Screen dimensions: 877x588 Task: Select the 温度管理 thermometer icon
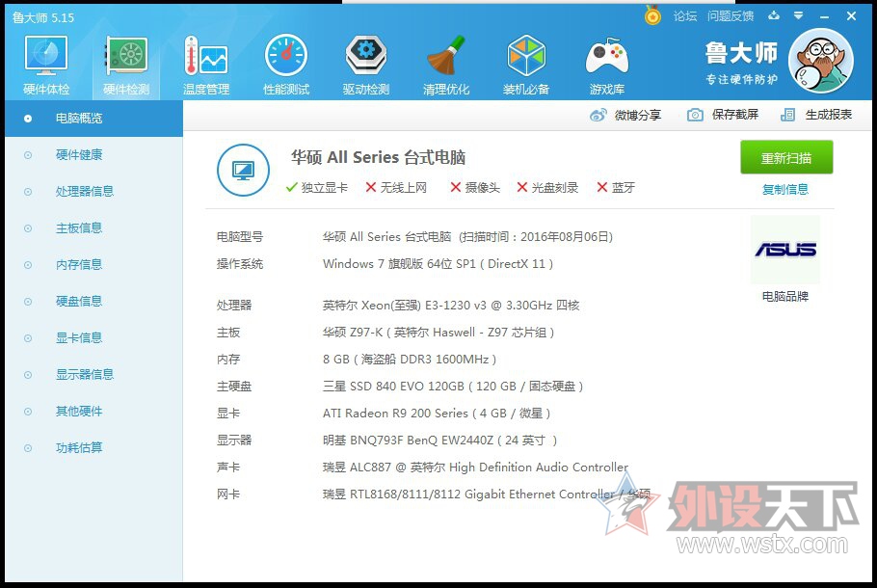205,65
